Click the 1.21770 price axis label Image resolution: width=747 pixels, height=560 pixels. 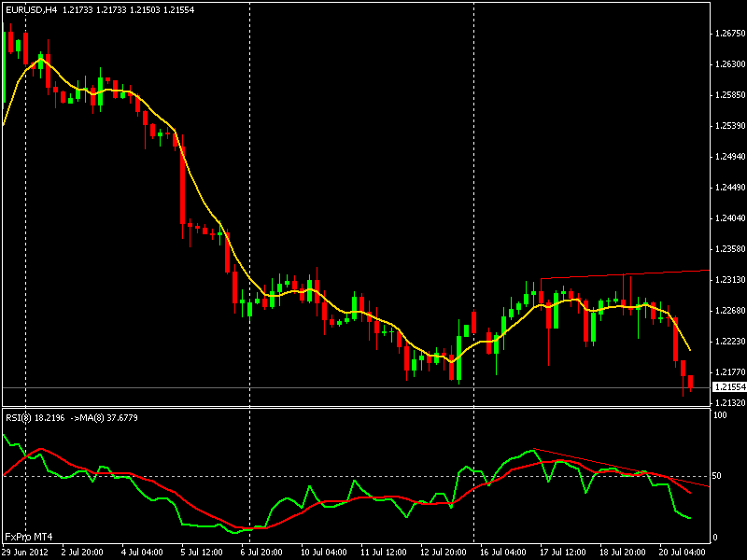[730, 372]
